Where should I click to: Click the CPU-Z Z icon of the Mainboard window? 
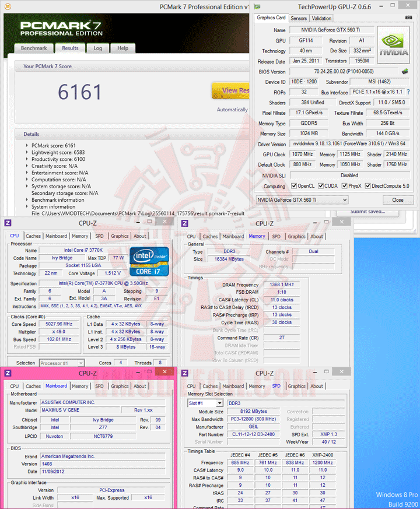[8, 373]
